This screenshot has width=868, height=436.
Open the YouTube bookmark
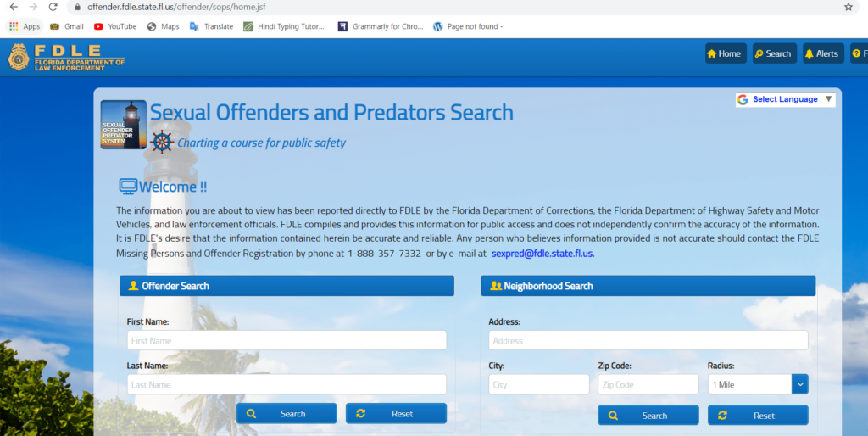(115, 26)
